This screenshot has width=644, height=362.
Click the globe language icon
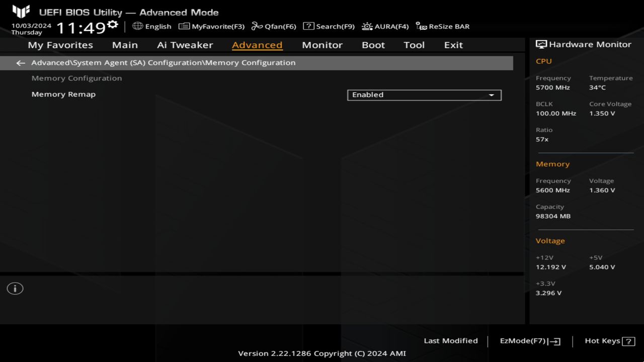[137, 26]
